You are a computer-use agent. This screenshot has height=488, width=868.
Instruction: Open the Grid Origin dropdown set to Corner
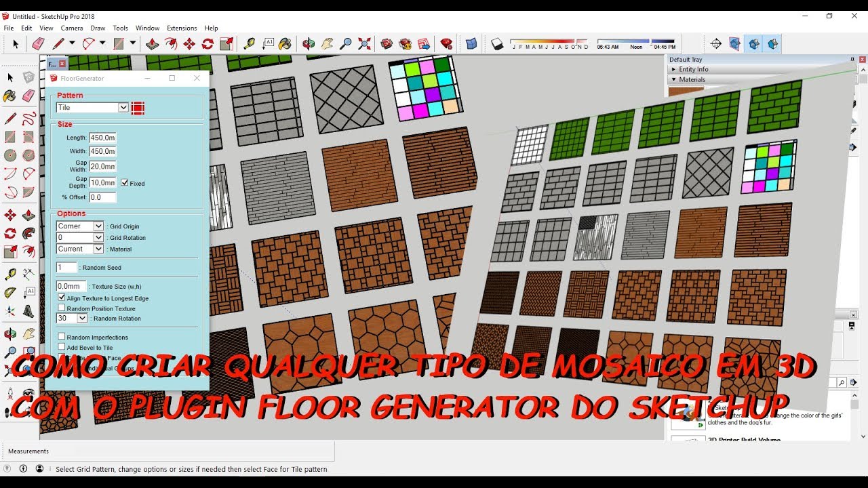[x=80, y=226]
